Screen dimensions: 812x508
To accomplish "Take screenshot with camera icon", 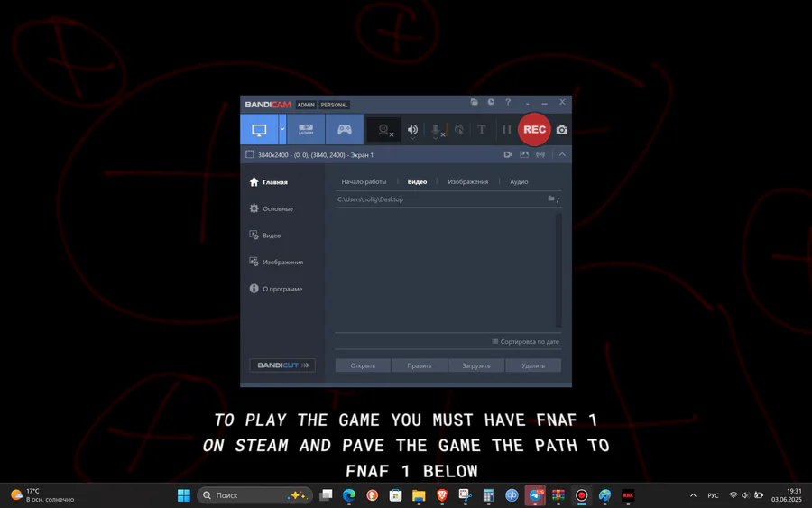I will click(562, 129).
